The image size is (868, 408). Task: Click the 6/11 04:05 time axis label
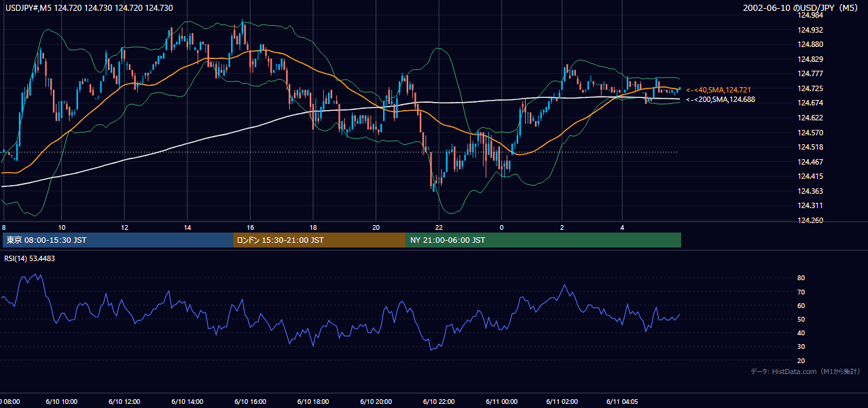pos(622,401)
